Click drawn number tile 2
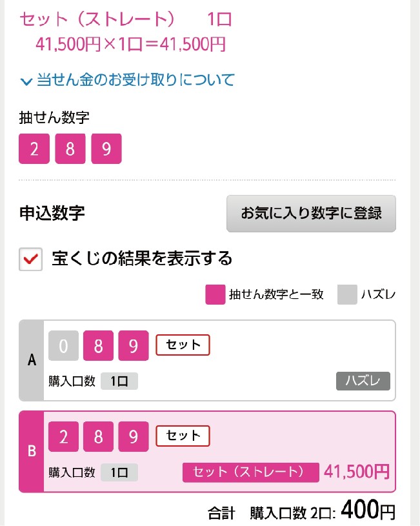Viewport: 420px width, 526px height. pos(34,149)
